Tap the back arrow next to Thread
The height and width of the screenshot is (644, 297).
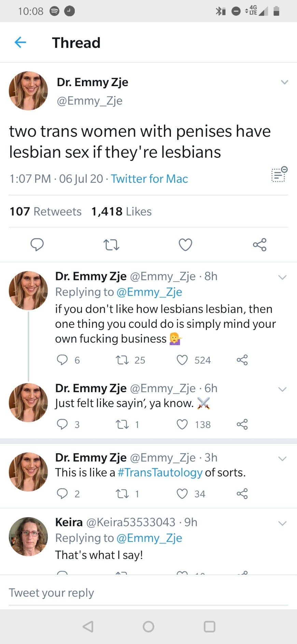20,42
